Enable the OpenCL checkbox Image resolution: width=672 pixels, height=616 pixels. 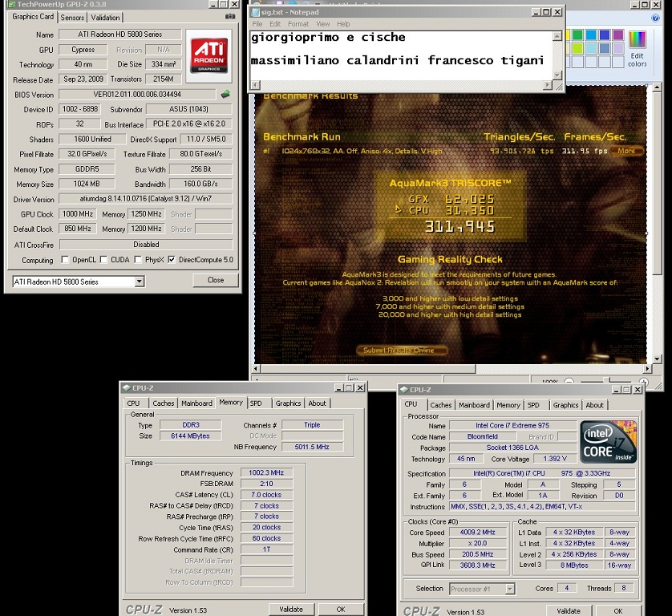pos(65,259)
